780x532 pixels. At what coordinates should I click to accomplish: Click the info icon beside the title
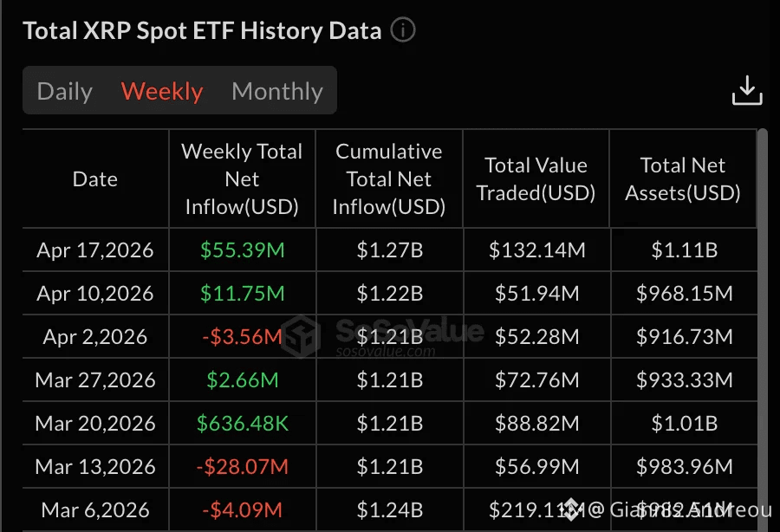(x=402, y=29)
